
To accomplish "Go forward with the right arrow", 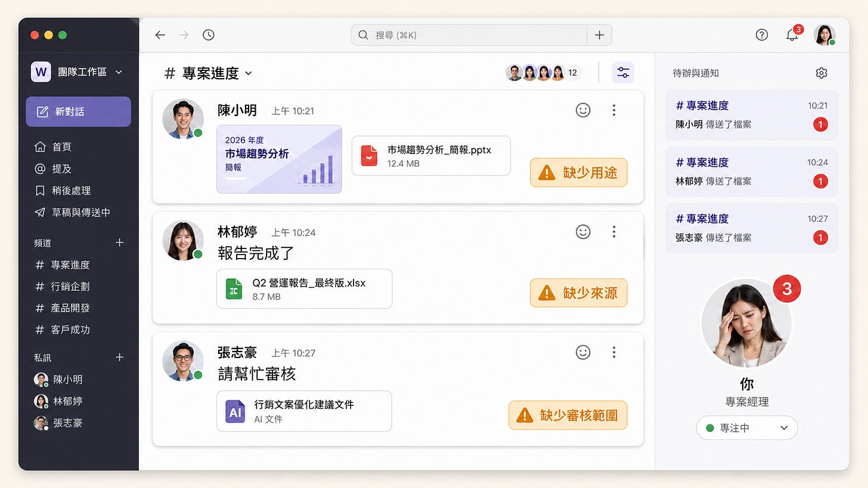I will [184, 35].
